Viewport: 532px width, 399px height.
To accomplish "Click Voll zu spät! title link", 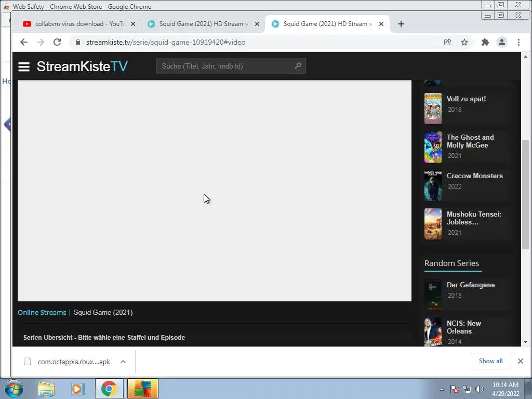I will pos(466,99).
